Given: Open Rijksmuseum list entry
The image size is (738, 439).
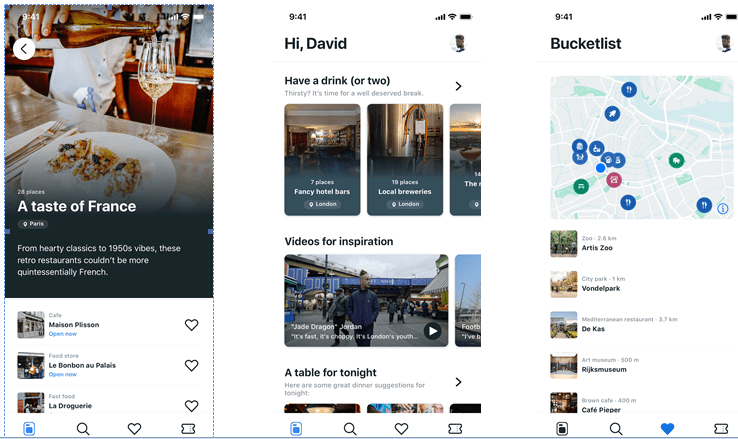Looking at the screenshot, I should [x=640, y=365].
